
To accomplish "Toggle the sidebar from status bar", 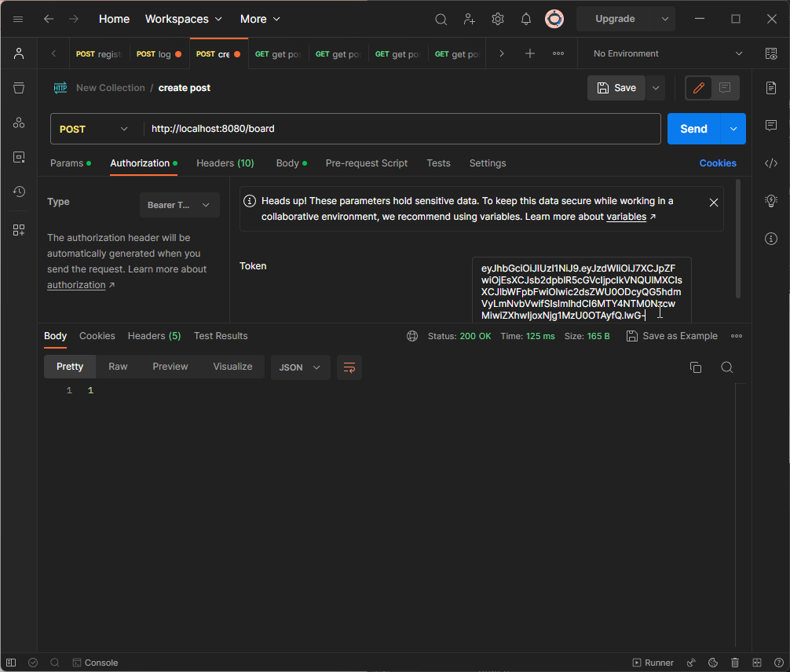I will (11, 663).
